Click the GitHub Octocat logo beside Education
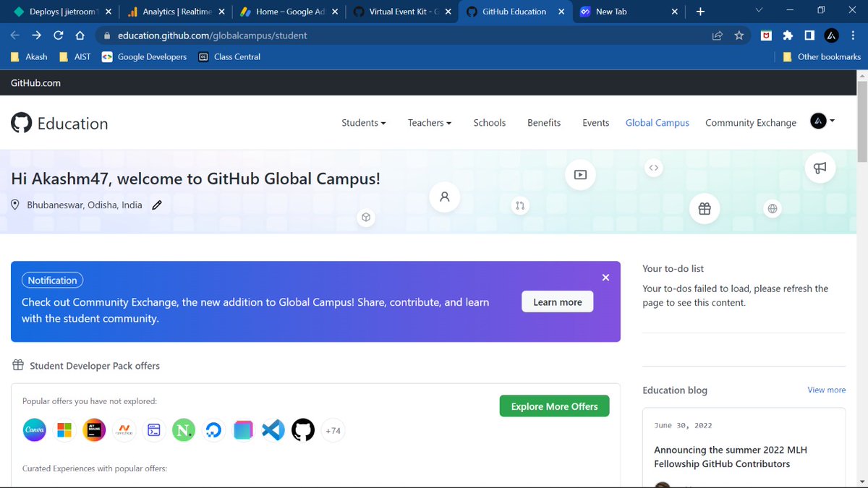The image size is (868, 488). click(x=22, y=123)
